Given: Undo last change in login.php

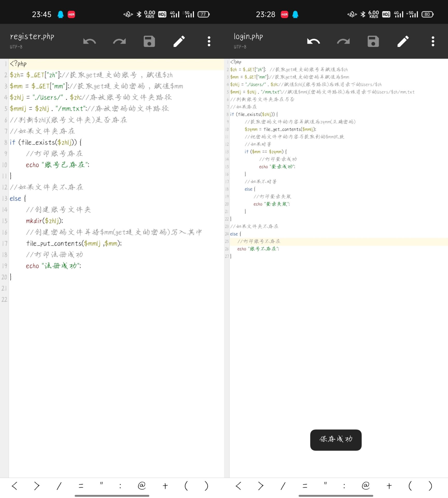Looking at the screenshot, I should (313, 41).
